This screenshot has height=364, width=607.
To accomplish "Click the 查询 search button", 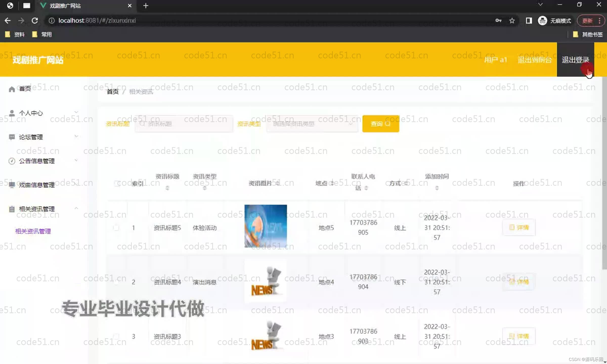I will click(x=380, y=124).
